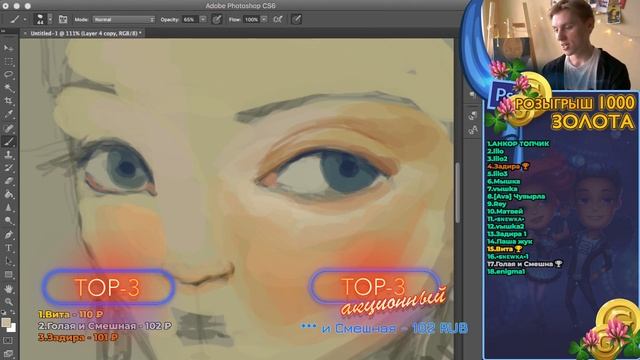The width and height of the screenshot is (640, 360).
Task: Select the Rectangle shape tool
Action: coord(9,275)
